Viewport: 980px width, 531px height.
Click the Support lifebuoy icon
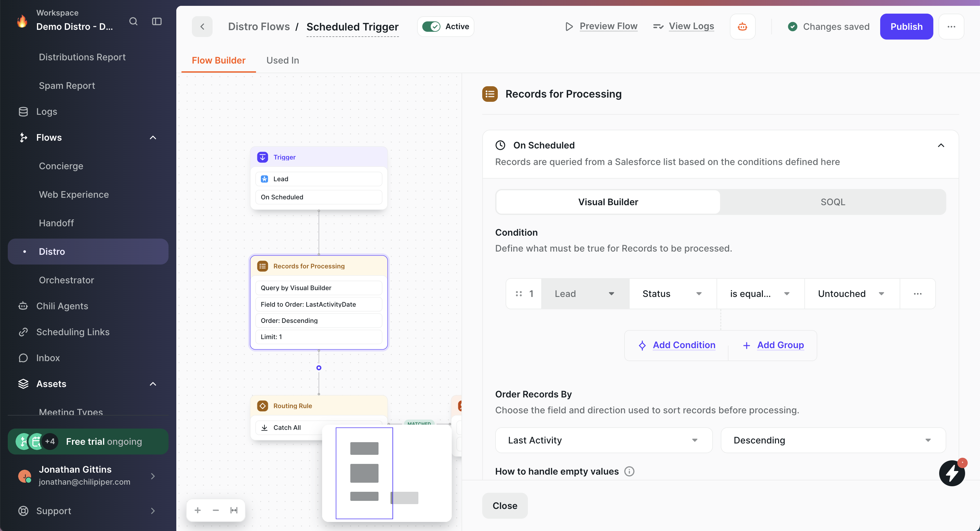pos(23,511)
